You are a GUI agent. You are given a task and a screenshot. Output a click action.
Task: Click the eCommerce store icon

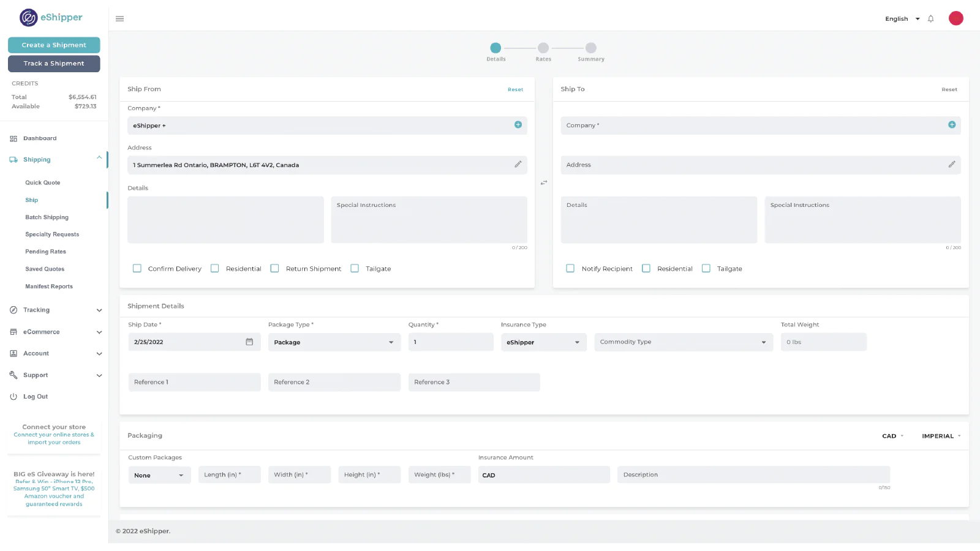coord(13,332)
